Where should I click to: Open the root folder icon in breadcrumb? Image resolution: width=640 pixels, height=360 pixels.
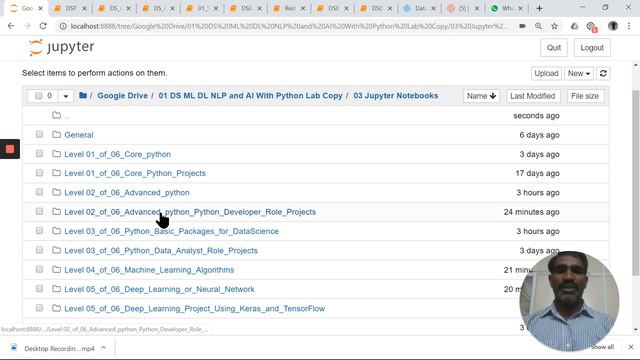[83, 96]
